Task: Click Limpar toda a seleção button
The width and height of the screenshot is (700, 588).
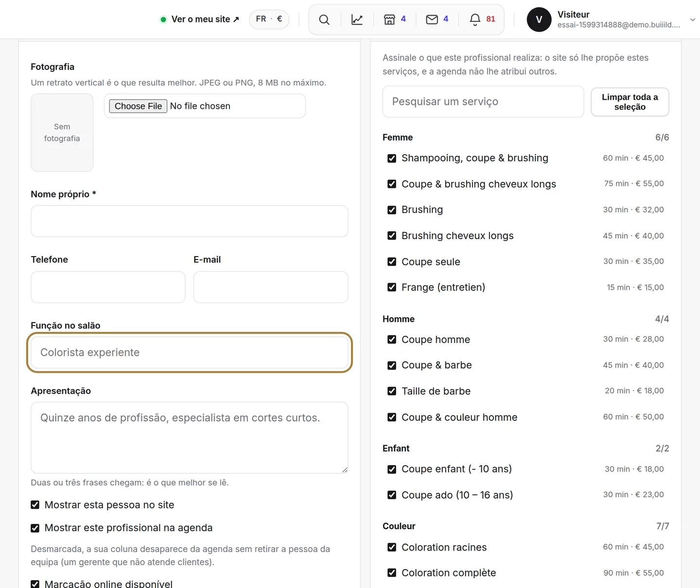Action: (x=630, y=102)
